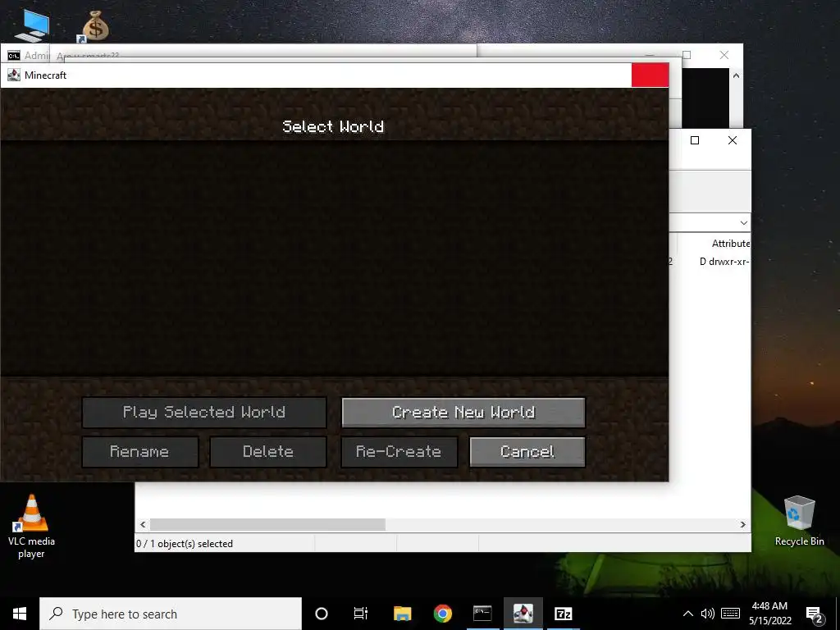Launch Google Chrome from the taskbar
840x630 pixels.
click(442, 614)
